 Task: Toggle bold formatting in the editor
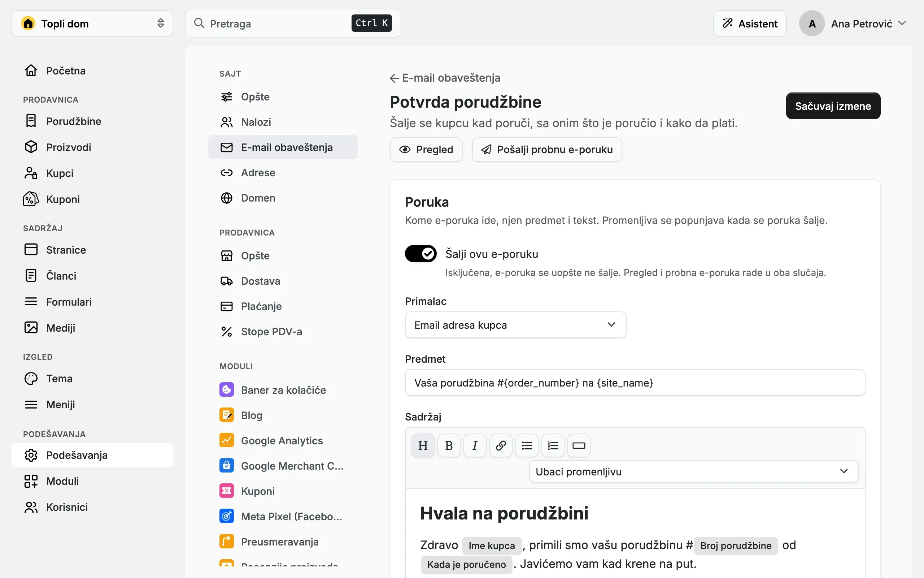pos(449,445)
